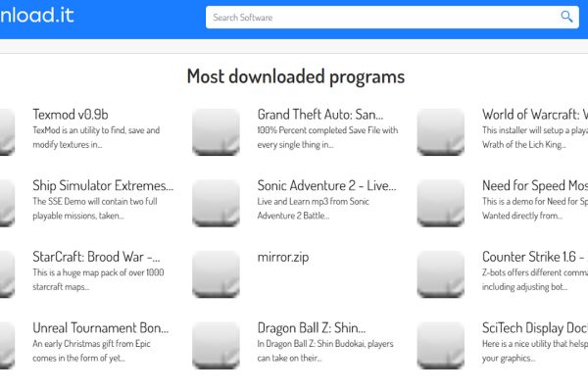Click the 'This installer will setup' description
Image resolution: width=588 pixels, height=392 pixels.
(535, 137)
